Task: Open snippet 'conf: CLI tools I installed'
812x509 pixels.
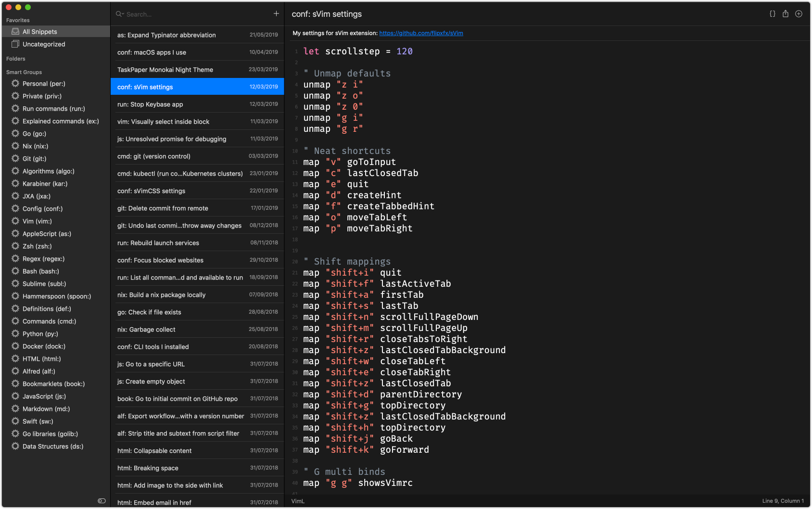Action: point(197,347)
